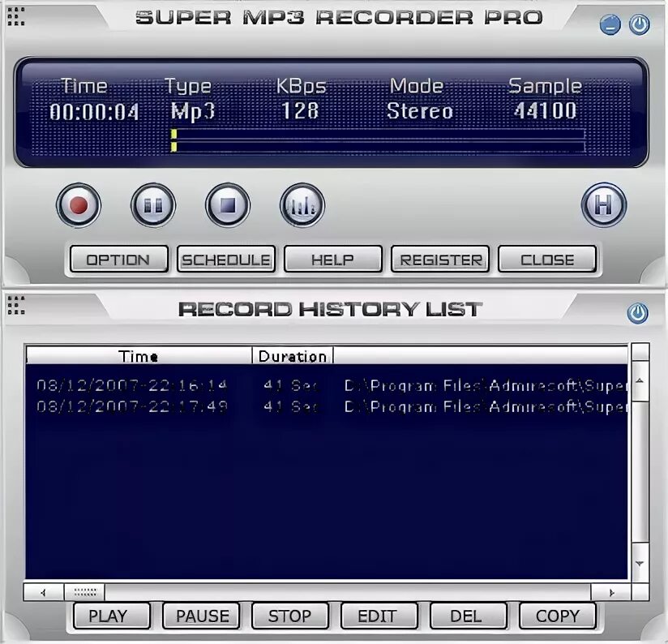Click dotted grip icon on history panel
Screen dimensions: 668x644
click(x=16, y=305)
